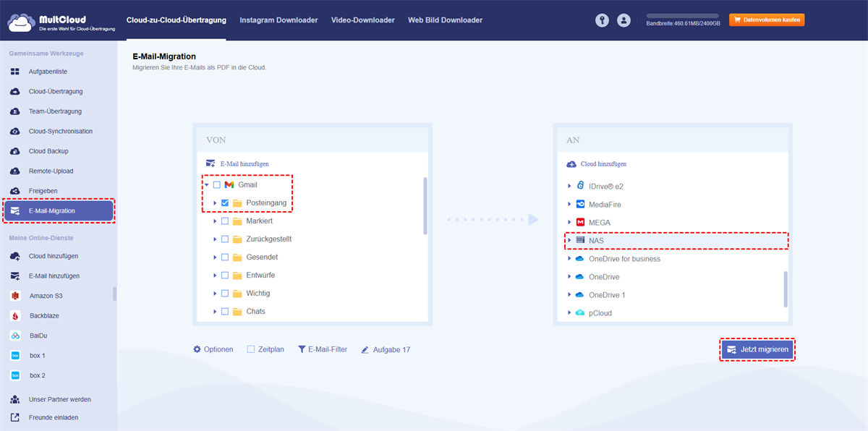The height and width of the screenshot is (431, 868).
Task: Click the box 2 service icon
Action: 15,375
